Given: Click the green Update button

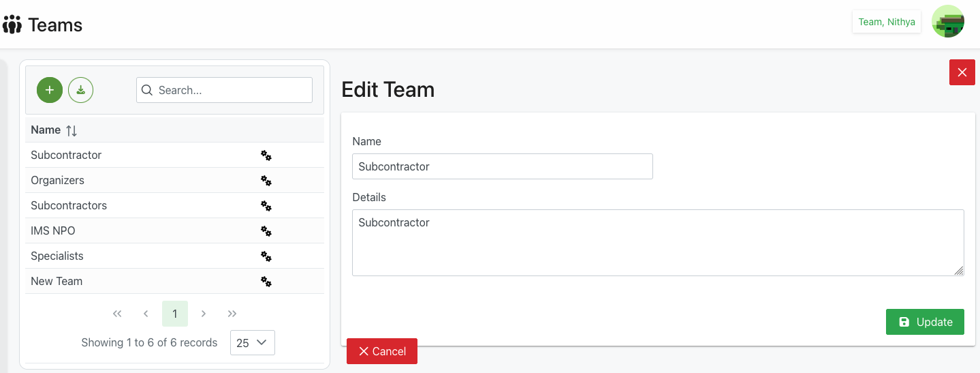Looking at the screenshot, I should click(x=924, y=322).
